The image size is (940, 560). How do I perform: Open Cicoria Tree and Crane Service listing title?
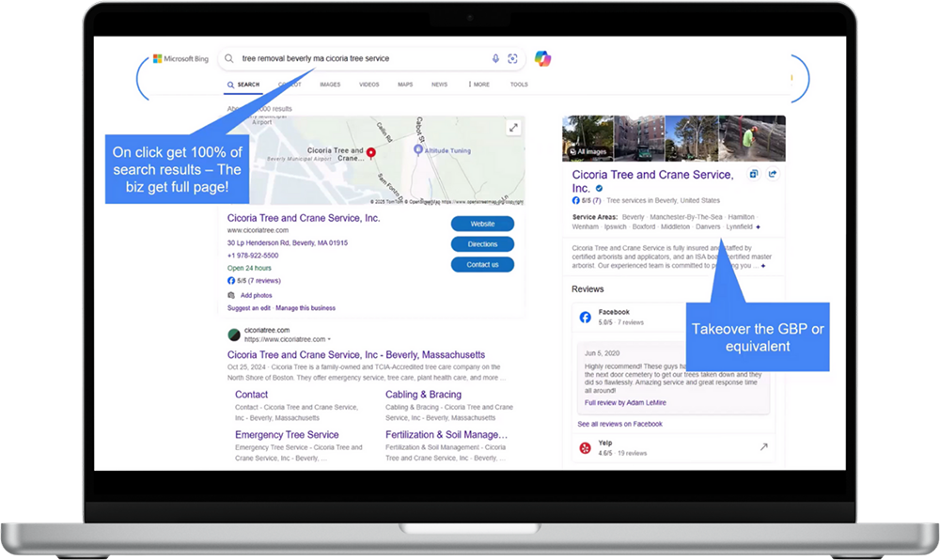pos(304,218)
